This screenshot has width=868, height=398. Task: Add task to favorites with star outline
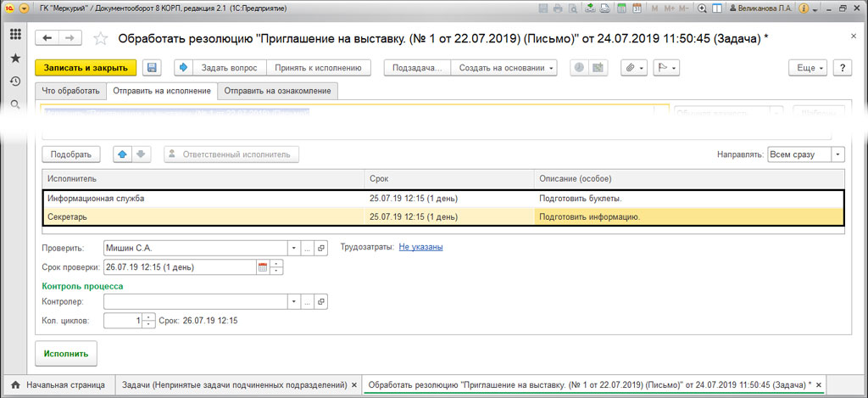(101, 39)
